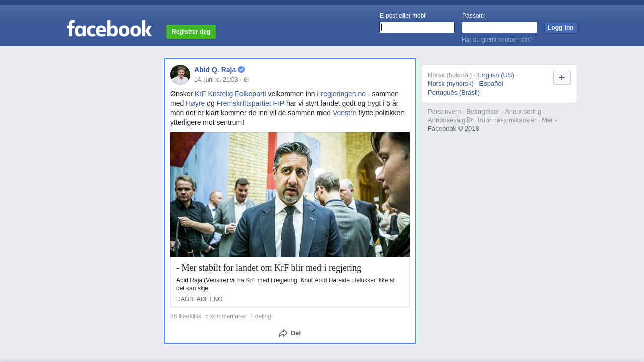
Task: Click the Facebook © 2018 copyright text
Action: [453, 129]
